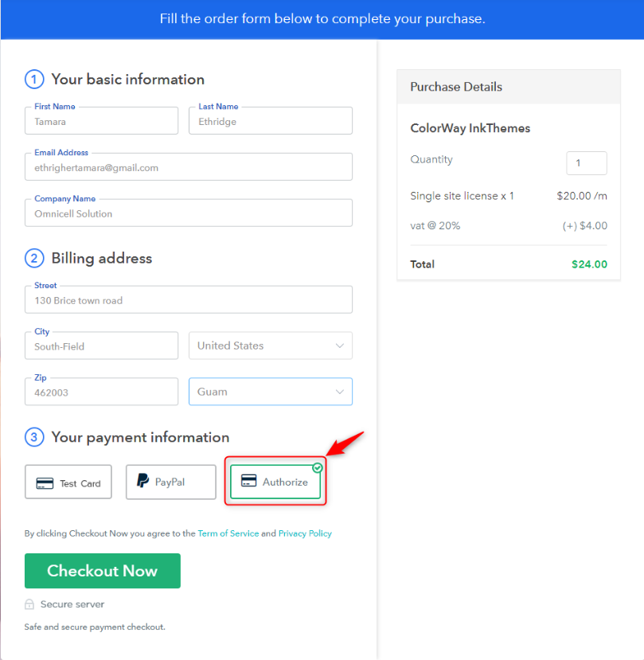This screenshot has height=660, width=644.
Task: Select PayPal as payment method
Action: click(x=171, y=482)
